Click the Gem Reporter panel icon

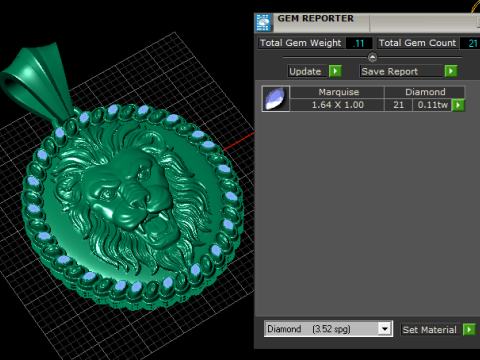pos(263,23)
